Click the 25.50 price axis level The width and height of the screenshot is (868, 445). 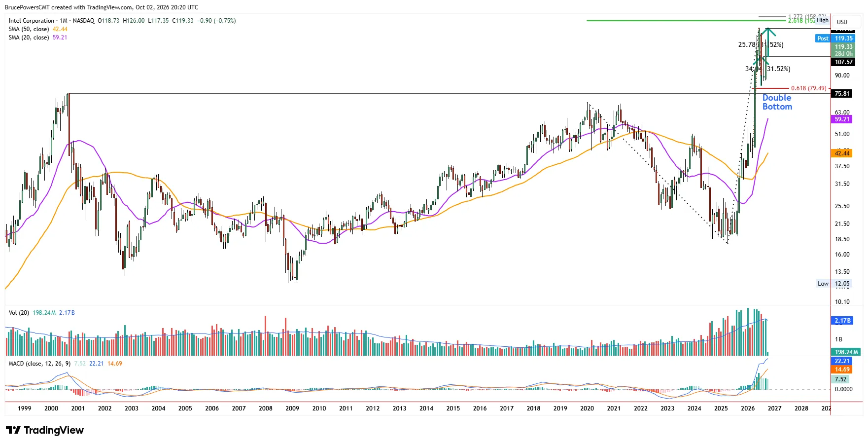tap(842, 206)
